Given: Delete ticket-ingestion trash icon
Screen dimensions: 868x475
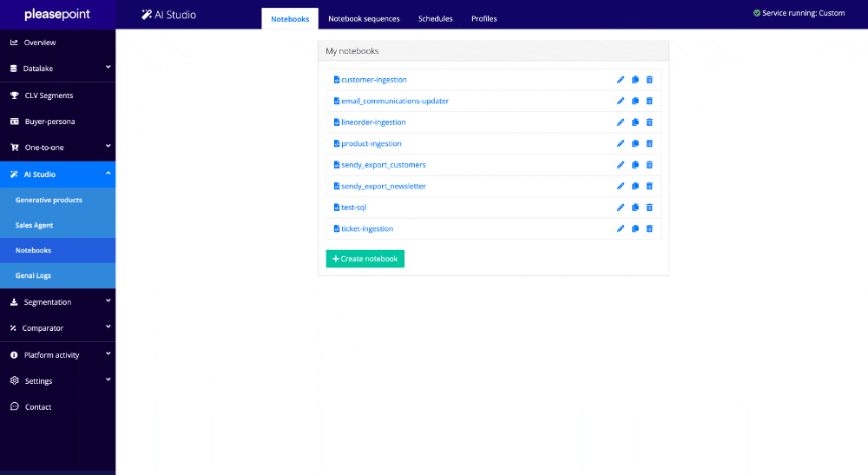Looking at the screenshot, I should [649, 228].
